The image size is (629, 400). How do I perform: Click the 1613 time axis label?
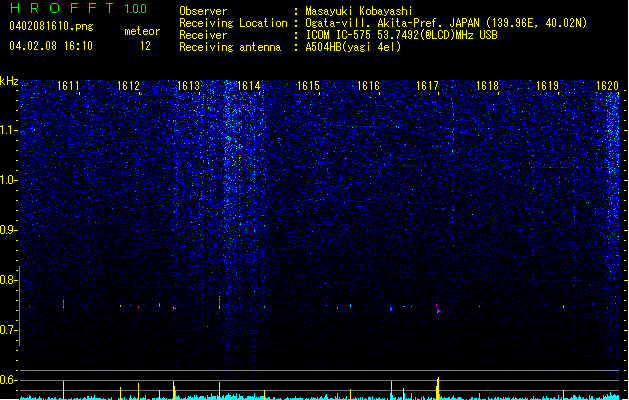[189, 86]
